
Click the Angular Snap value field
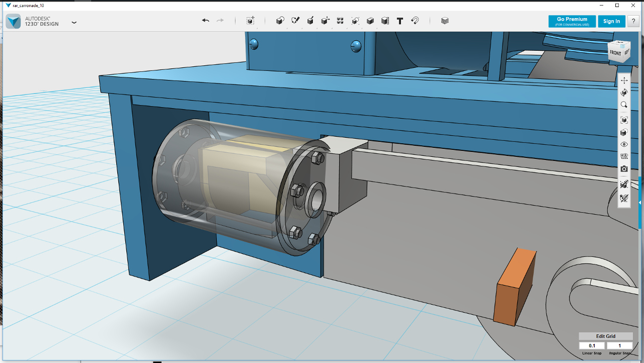[x=620, y=345]
